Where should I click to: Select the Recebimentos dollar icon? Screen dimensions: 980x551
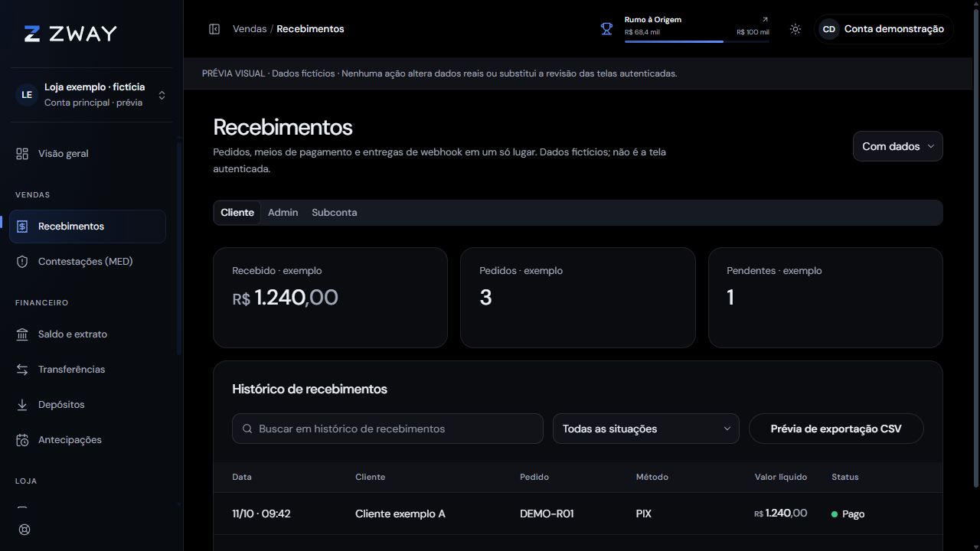(22, 227)
